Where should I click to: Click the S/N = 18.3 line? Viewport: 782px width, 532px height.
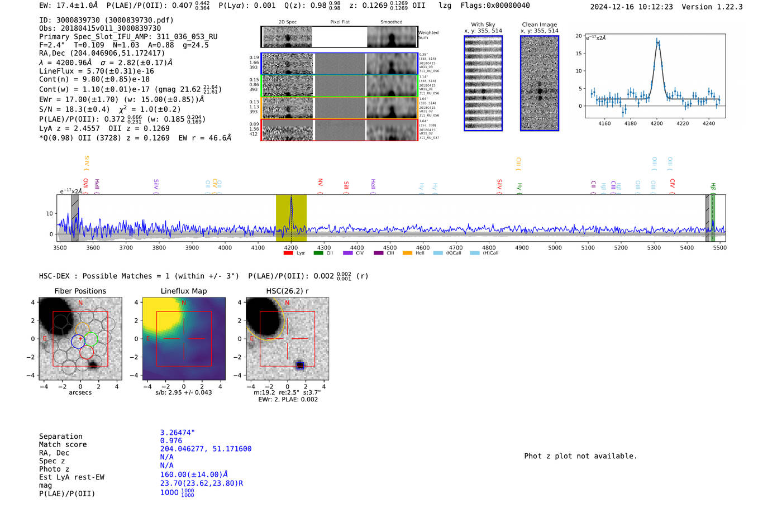click(x=110, y=109)
